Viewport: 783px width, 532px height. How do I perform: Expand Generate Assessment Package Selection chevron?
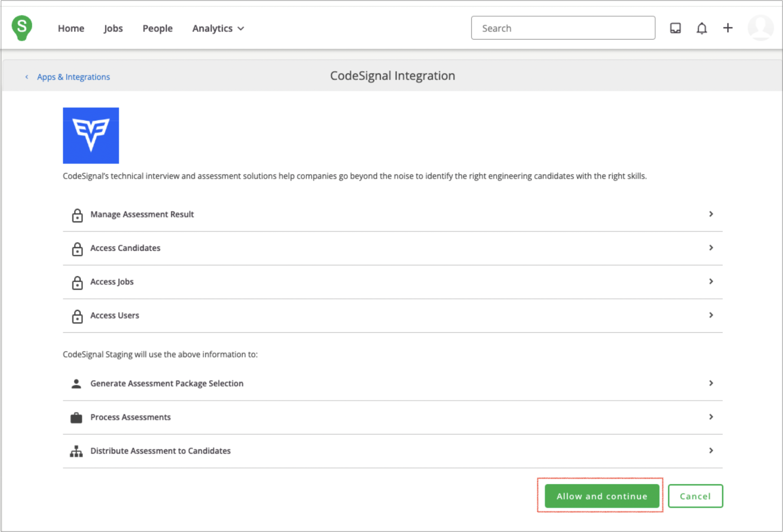(711, 383)
